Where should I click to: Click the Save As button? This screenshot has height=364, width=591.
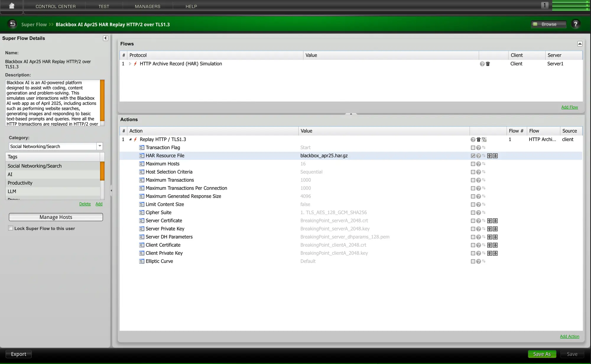[542, 354]
